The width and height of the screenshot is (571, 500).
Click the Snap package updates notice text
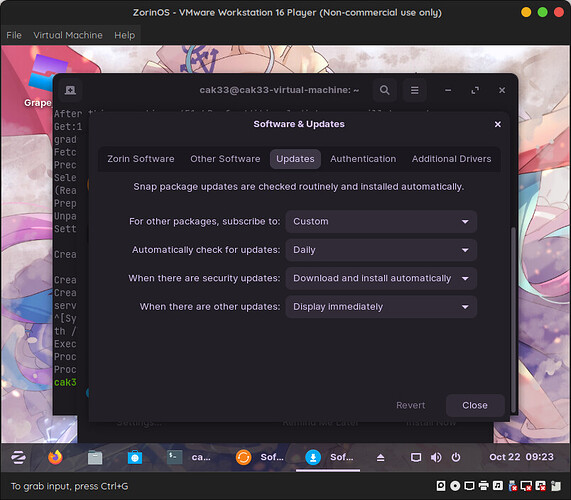[x=299, y=186]
